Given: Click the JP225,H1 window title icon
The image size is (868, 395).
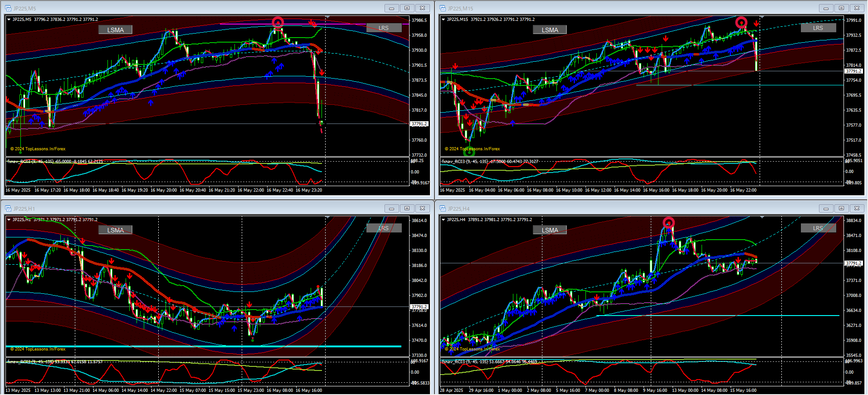Looking at the screenshot, I should (8, 208).
